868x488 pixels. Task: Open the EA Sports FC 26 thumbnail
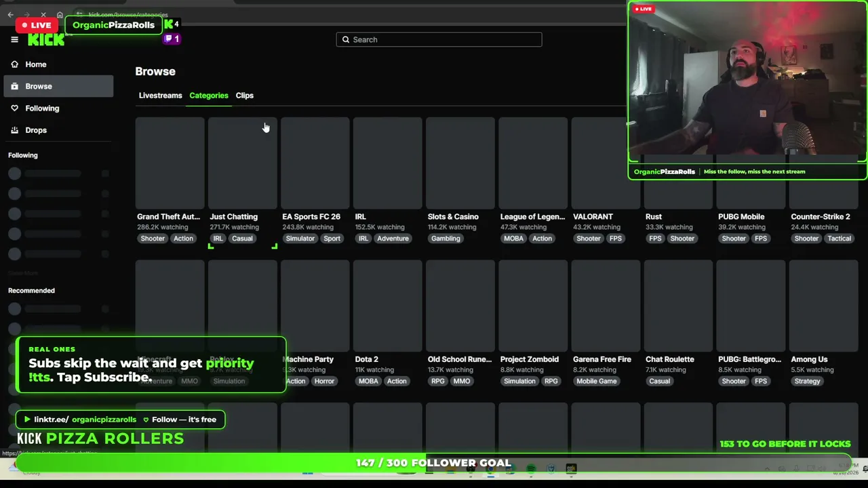tap(315, 163)
